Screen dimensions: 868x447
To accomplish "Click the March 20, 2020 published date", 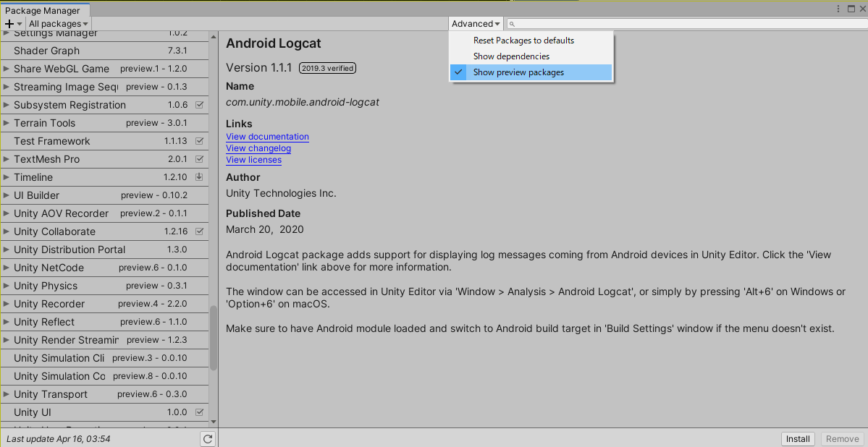I will point(265,229).
